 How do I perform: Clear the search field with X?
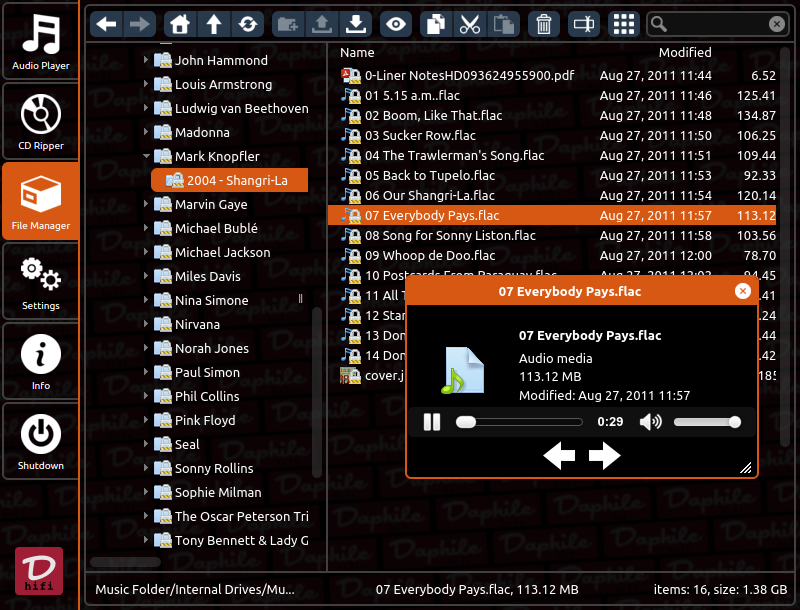coord(777,24)
